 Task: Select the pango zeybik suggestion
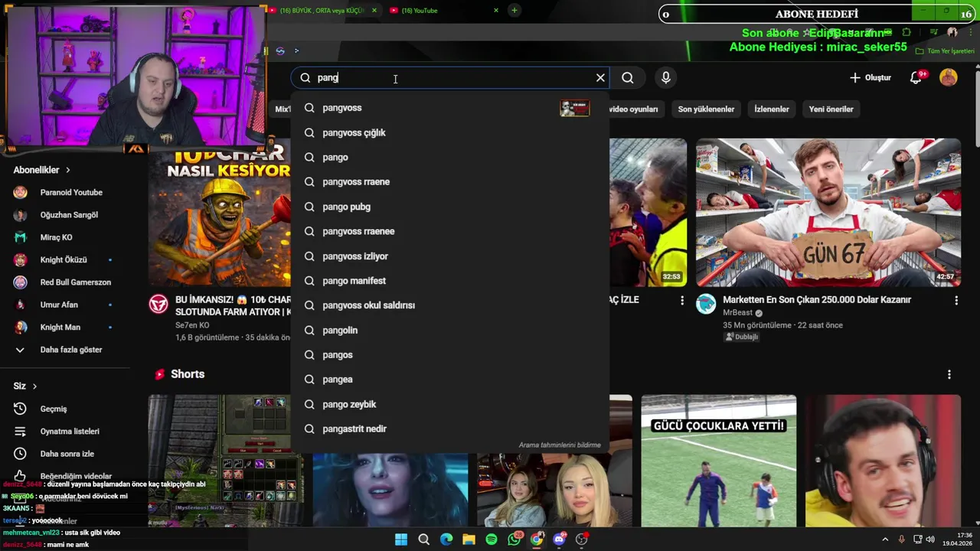click(x=449, y=404)
